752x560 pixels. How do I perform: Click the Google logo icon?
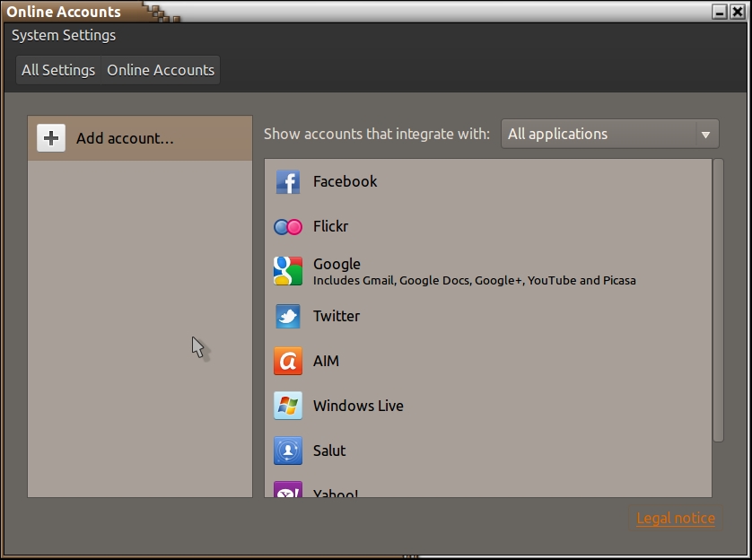click(288, 271)
